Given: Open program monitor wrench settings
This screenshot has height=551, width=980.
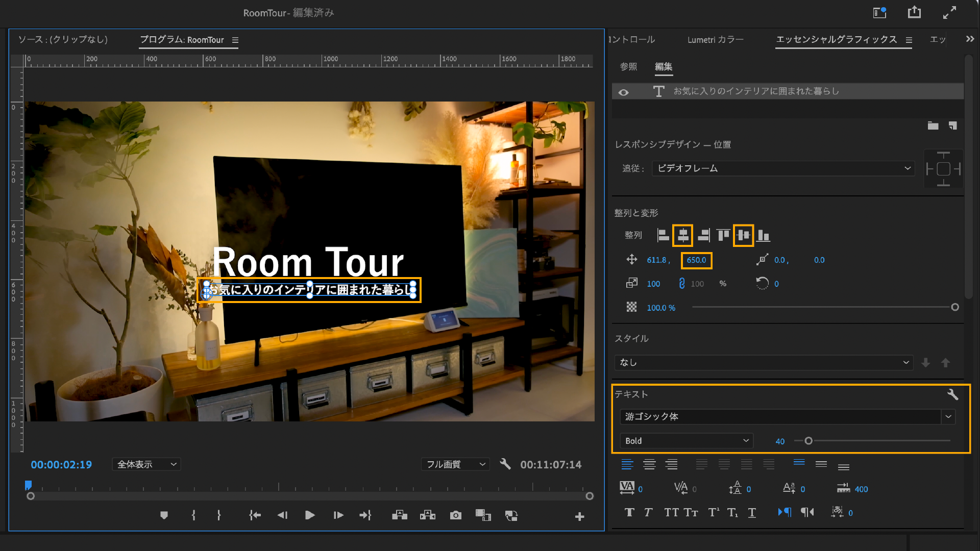Looking at the screenshot, I should click(x=505, y=464).
